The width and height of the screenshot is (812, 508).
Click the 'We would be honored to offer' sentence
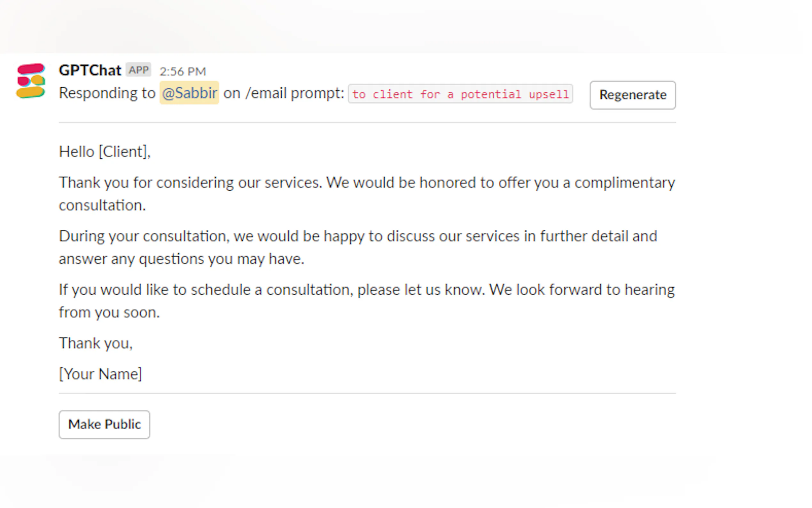coord(500,183)
